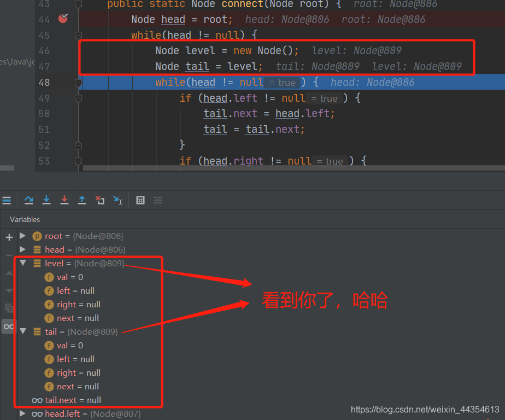The height and width of the screenshot is (420, 505).
Task: Click the 'head.right' expression on line 53
Action: coord(233,161)
